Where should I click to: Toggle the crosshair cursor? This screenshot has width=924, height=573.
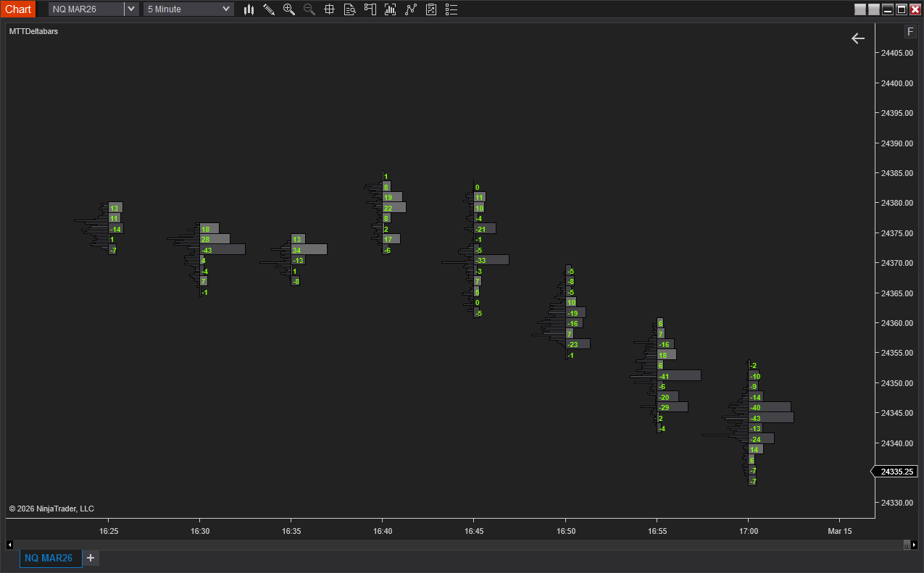[x=330, y=9]
